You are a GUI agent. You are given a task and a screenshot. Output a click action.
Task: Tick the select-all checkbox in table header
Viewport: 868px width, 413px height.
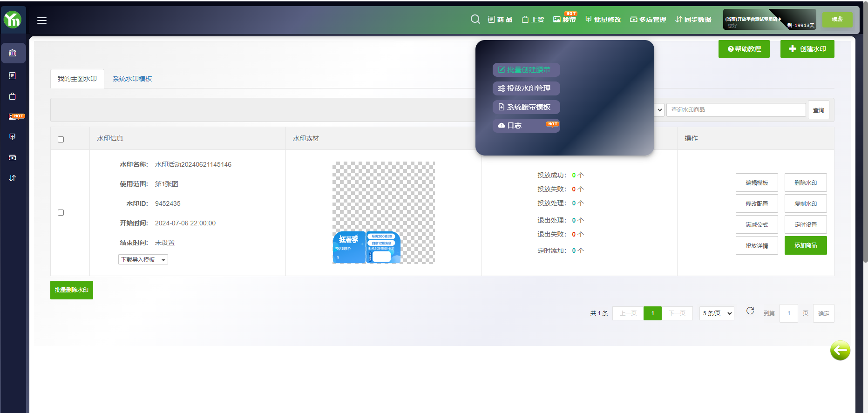click(61, 139)
